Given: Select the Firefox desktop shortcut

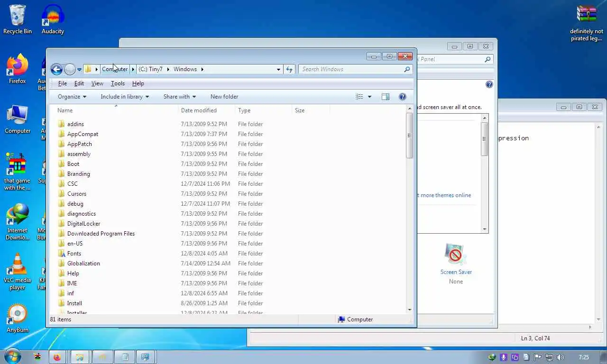Looking at the screenshot, I should click(18, 69).
